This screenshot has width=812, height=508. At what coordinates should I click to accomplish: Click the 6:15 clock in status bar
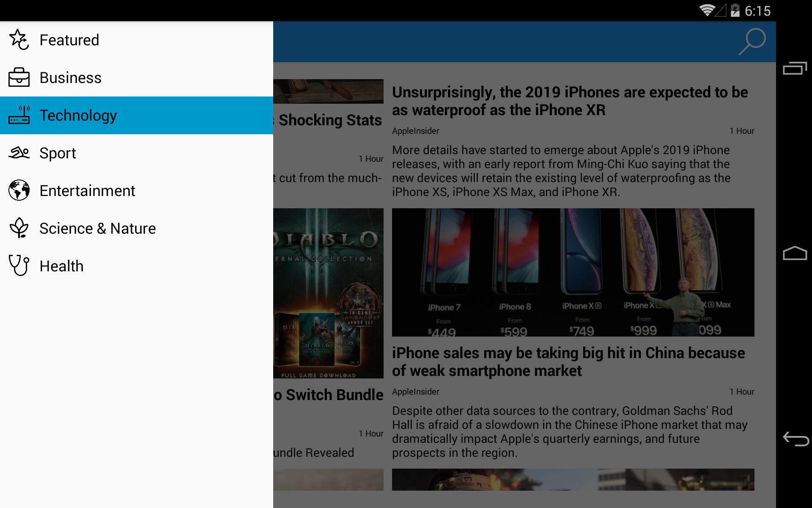[757, 11]
